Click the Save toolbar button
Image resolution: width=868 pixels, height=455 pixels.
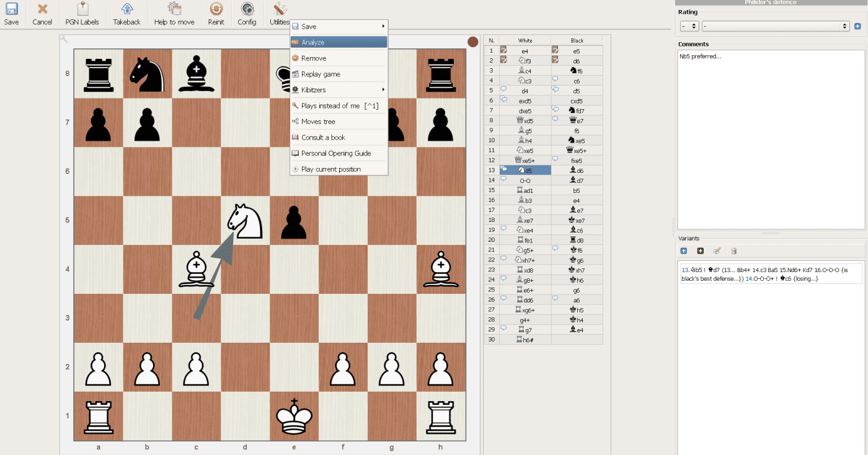tap(11, 14)
